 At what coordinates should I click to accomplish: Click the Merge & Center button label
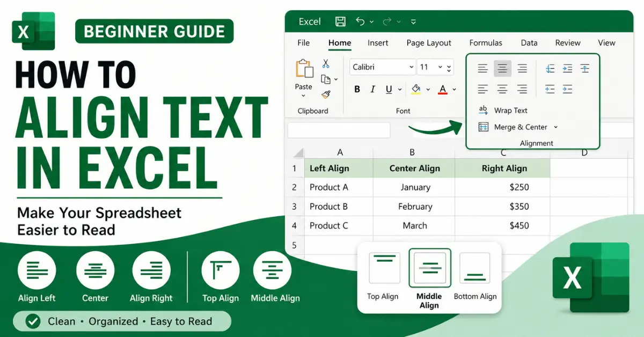click(521, 127)
